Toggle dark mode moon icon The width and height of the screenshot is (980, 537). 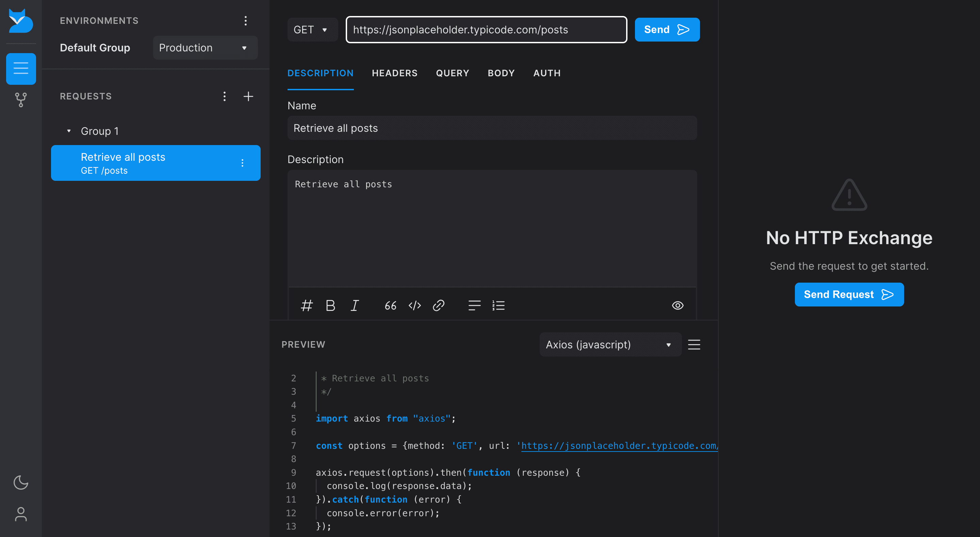(x=21, y=483)
